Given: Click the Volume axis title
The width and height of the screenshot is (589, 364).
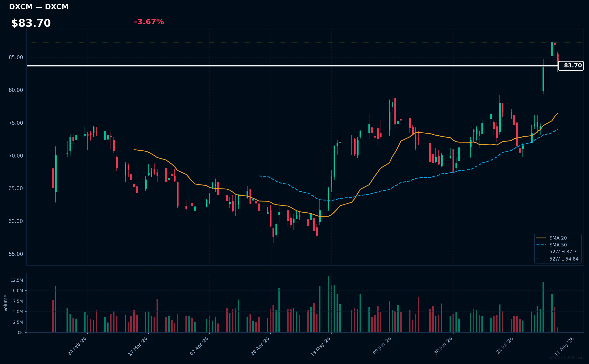Looking at the screenshot, I should click(x=6, y=303).
